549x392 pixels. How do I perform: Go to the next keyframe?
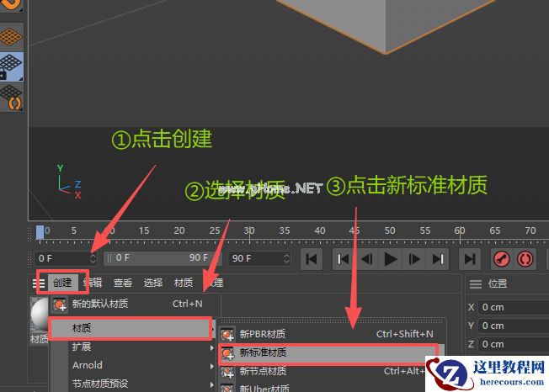(x=437, y=259)
